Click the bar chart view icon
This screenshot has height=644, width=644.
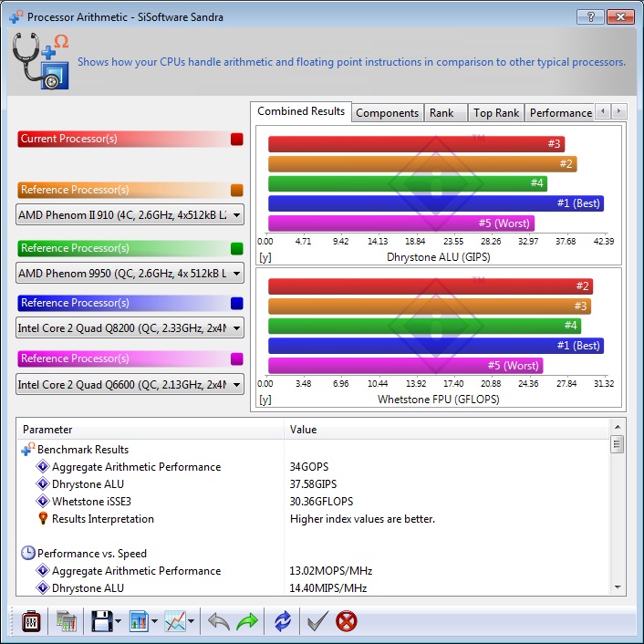click(x=139, y=620)
